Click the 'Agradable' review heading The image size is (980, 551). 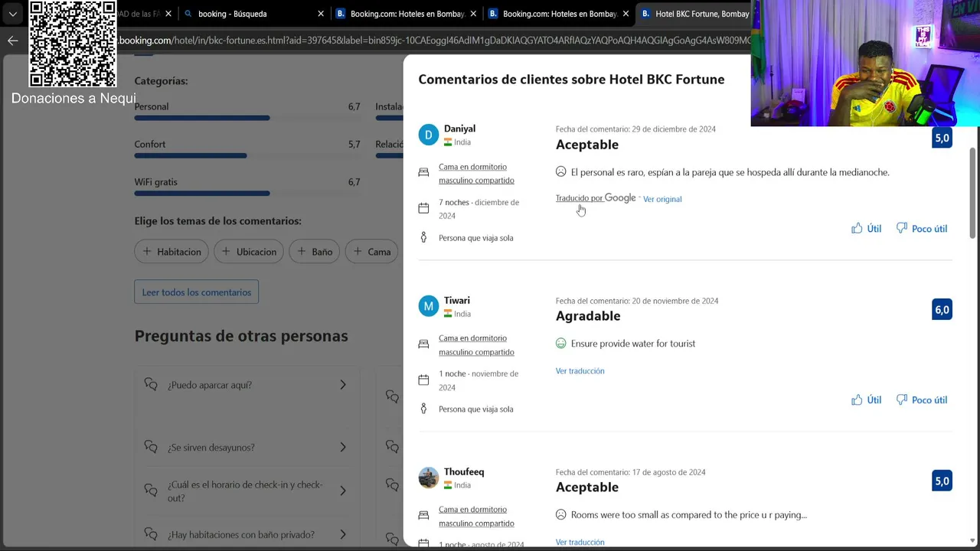tap(588, 316)
